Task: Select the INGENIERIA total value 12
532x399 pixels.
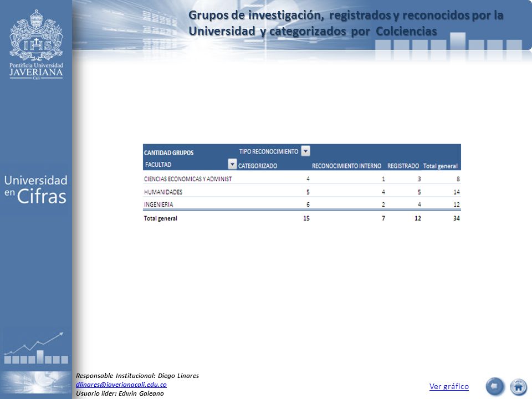Action: pyautogui.click(x=456, y=204)
